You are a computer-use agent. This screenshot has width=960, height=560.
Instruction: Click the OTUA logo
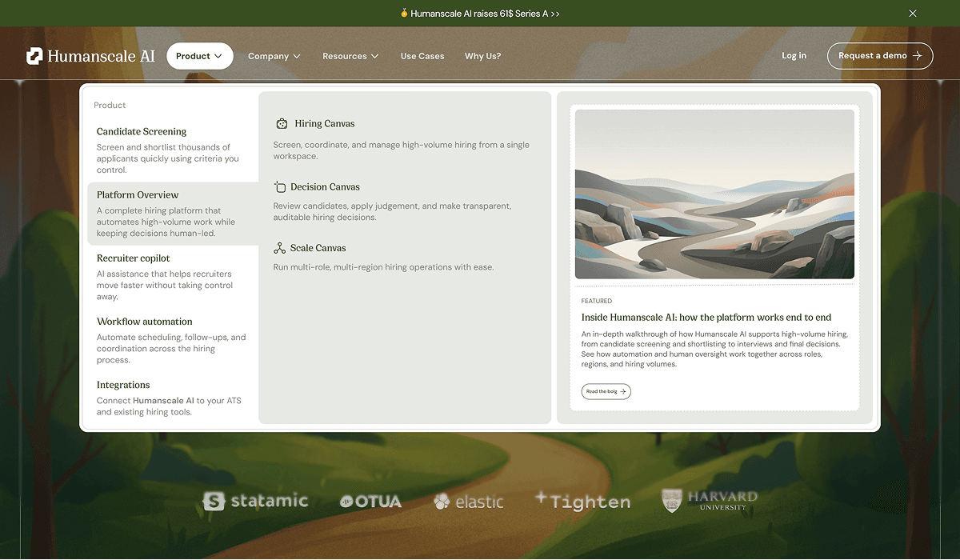(370, 502)
